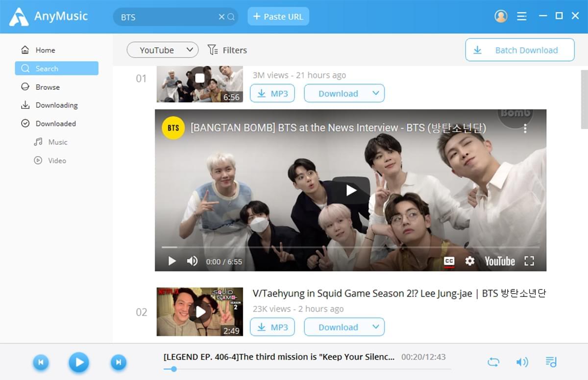Expand download options arrow for result 02
This screenshot has width=588, height=380.
pyautogui.click(x=376, y=327)
